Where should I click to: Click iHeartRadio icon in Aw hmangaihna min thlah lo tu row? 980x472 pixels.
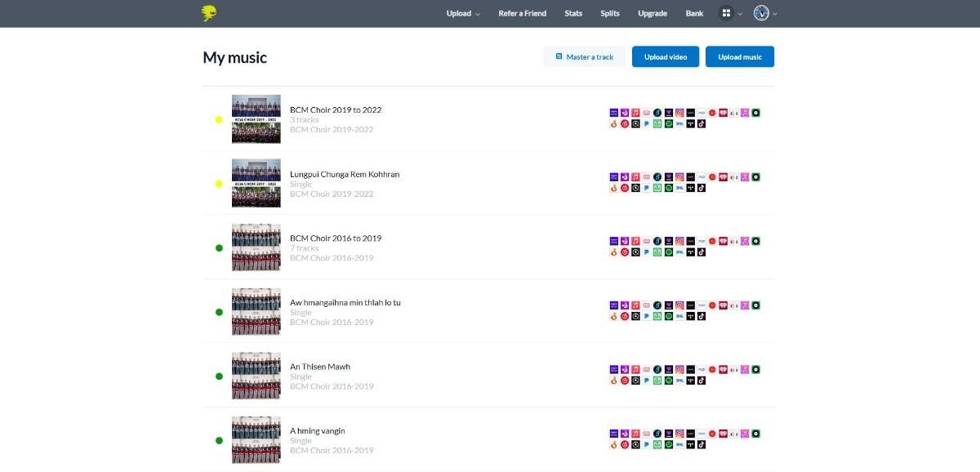(x=723, y=305)
